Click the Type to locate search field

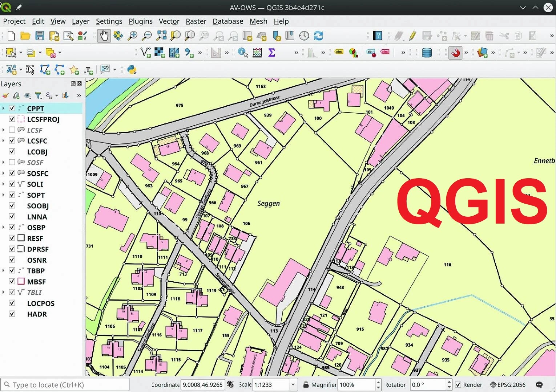coord(65,385)
